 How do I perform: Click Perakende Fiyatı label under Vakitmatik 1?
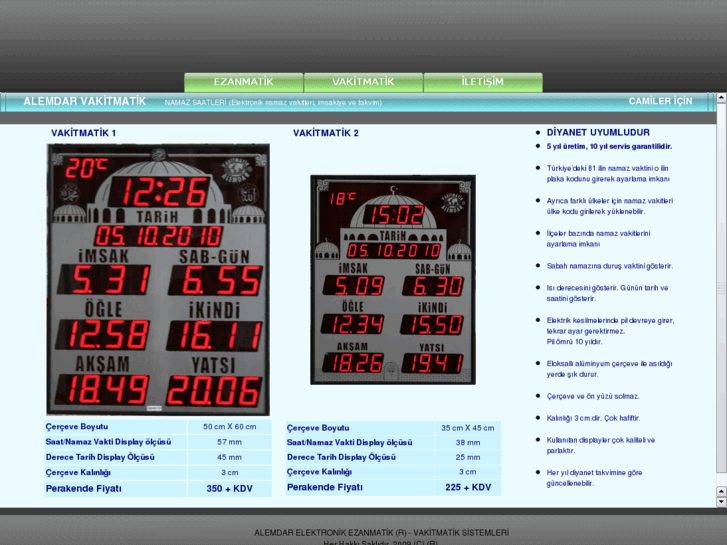click(83, 489)
